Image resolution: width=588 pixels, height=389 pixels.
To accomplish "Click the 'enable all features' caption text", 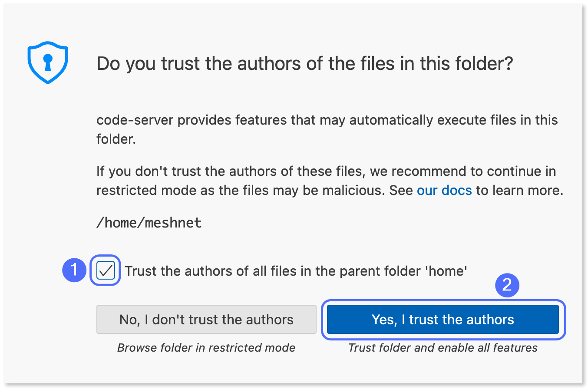I will (443, 347).
